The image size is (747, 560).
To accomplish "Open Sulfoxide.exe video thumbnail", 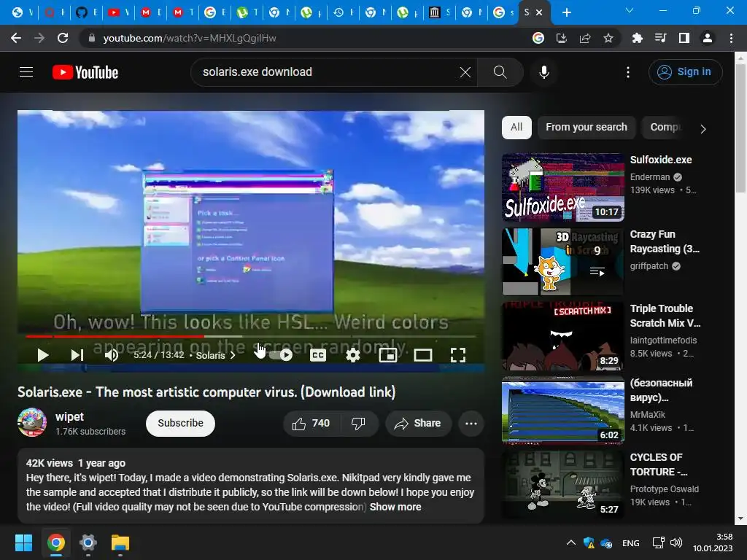I will pos(563,187).
